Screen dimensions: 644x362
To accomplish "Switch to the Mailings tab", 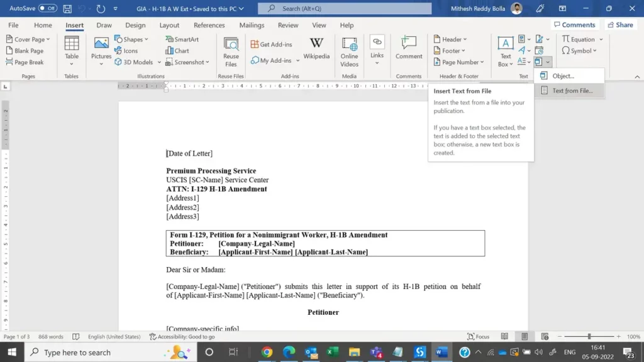I will (252, 25).
